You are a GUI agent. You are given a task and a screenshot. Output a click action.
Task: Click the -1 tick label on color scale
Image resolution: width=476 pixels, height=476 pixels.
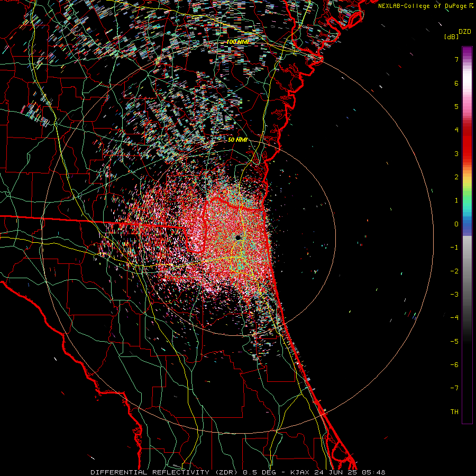click(454, 248)
